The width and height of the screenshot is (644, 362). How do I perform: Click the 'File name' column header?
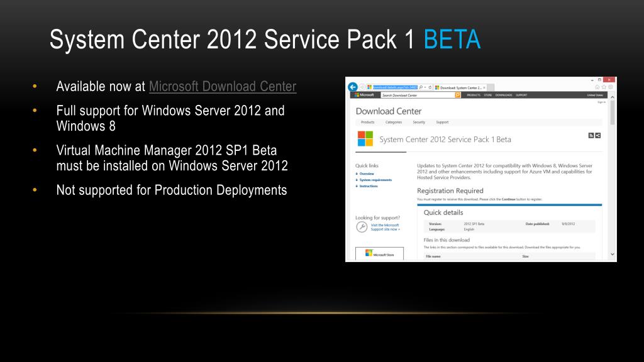pos(433,256)
